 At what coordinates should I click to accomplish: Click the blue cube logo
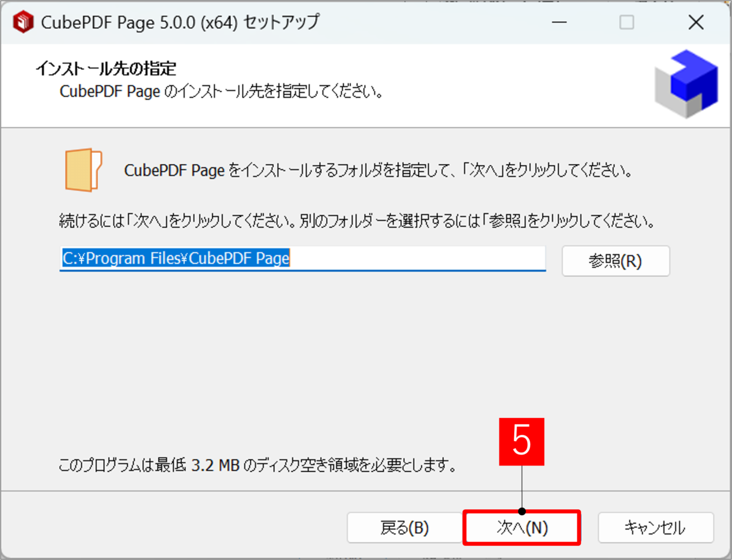click(686, 84)
